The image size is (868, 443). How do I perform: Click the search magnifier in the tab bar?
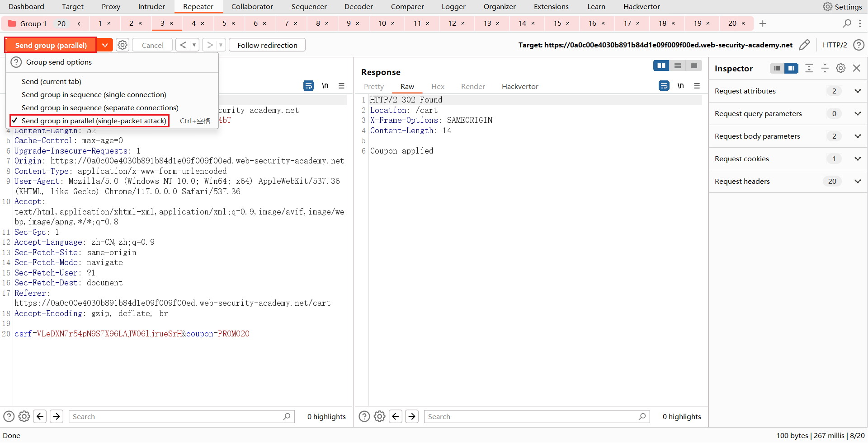(847, 23)
